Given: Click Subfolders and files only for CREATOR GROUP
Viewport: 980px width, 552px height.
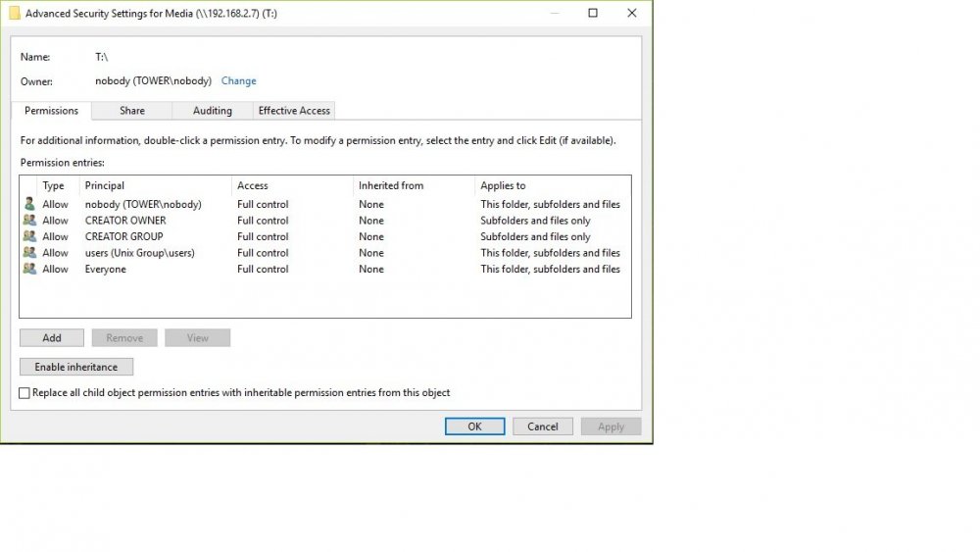Looking at the screenshot, I should pos(535,237).
